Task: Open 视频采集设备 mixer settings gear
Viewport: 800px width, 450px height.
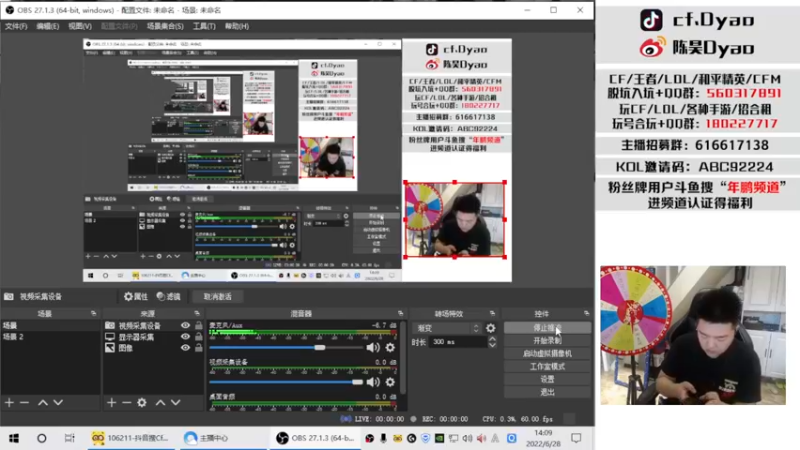Action: [390, 382]
